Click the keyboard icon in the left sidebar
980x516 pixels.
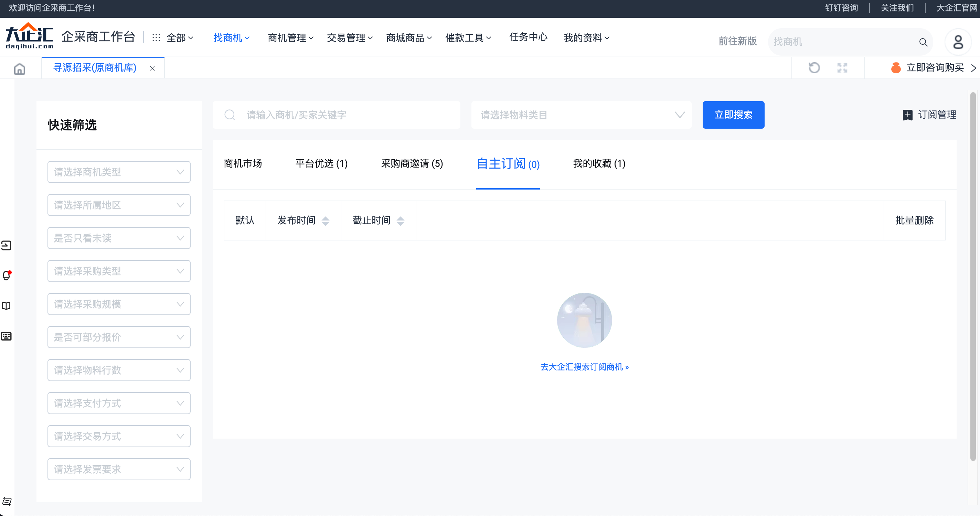point(6,336)
